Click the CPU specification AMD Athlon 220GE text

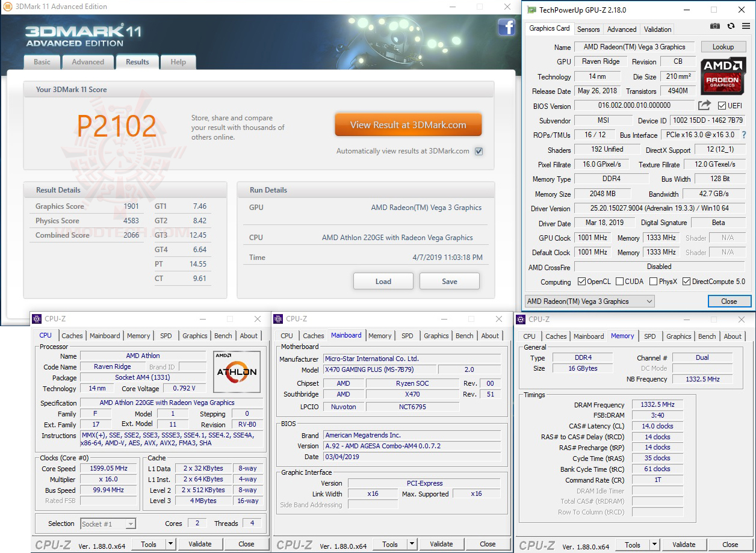(171, 403)
